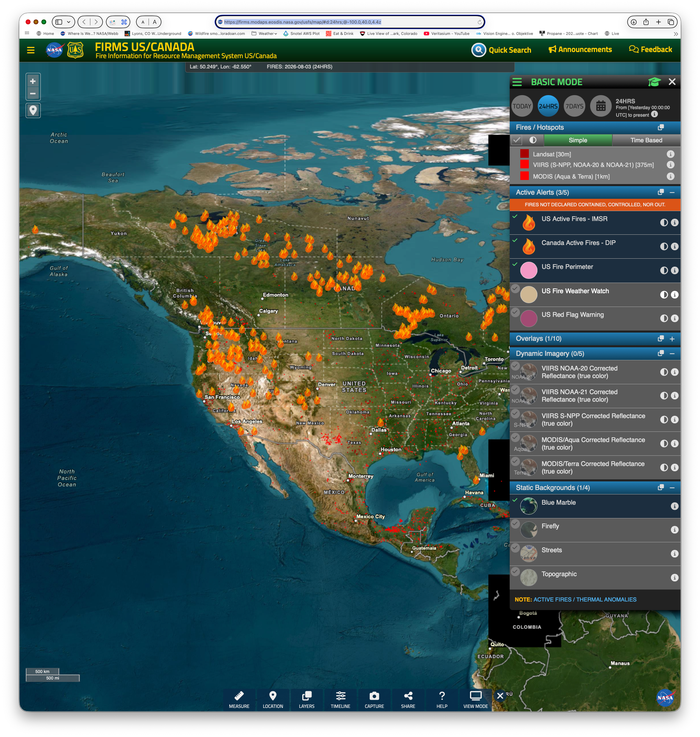Open the Help tool
This screenshot has height=737, width=700.
[x=442, y=699]
